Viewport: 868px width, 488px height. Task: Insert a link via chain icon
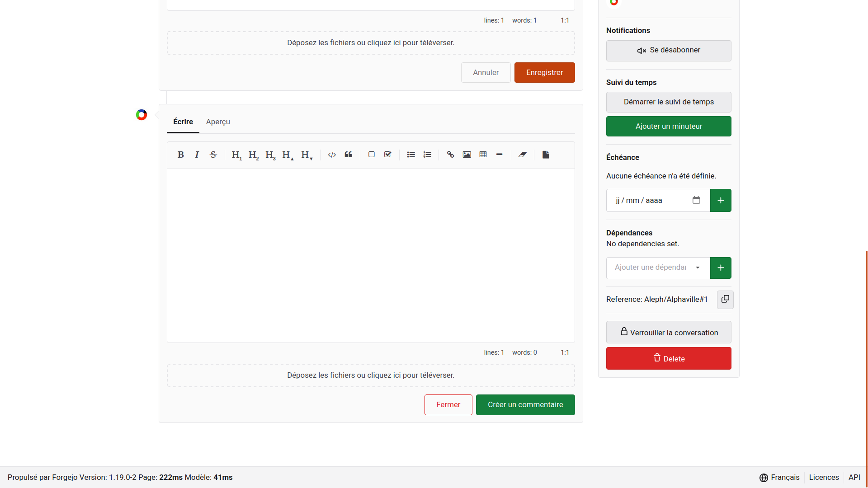click(x=450, y=155)
